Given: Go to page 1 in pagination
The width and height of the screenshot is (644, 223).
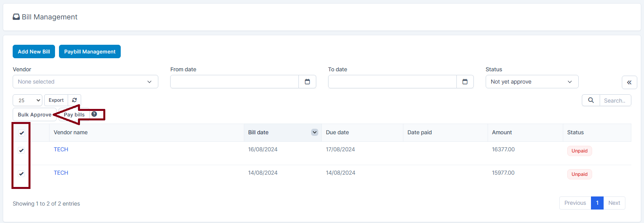Looking at the screenshot, I should [x=597, y=203].
